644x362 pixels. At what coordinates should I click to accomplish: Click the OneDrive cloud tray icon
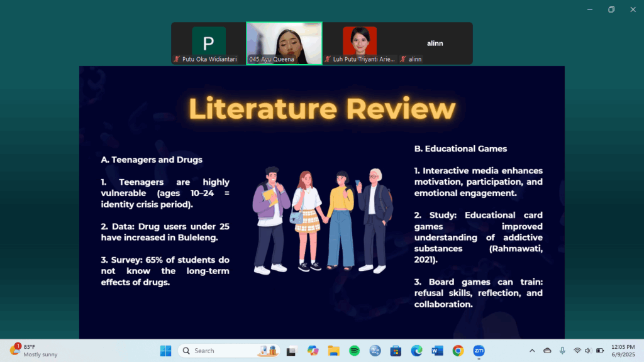[x=547, y=351]
